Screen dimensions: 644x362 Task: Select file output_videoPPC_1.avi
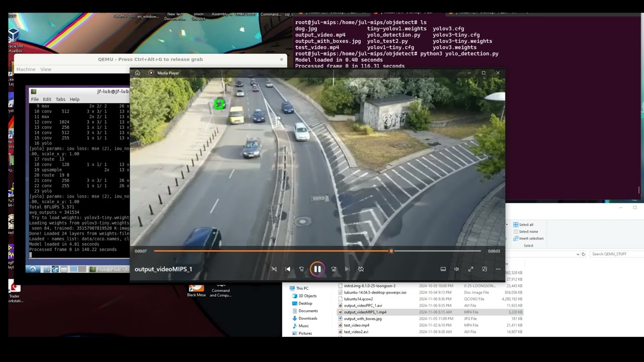pos(430,305)
